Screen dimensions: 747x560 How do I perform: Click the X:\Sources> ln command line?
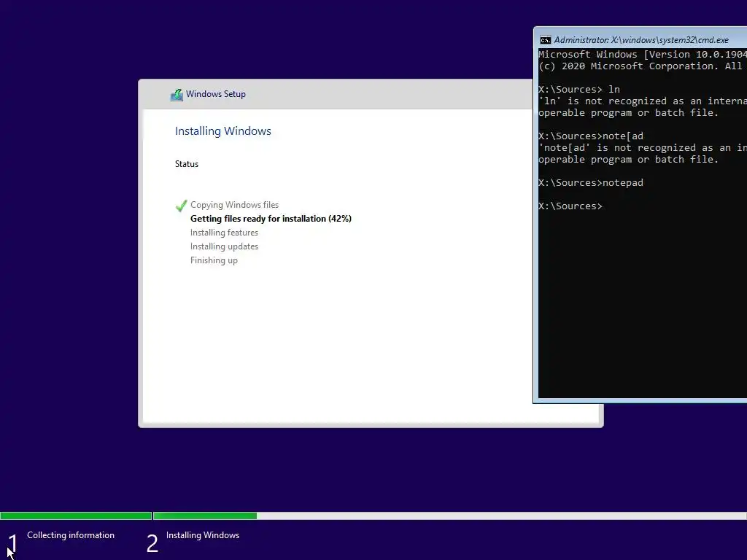[x=579, y=89]
